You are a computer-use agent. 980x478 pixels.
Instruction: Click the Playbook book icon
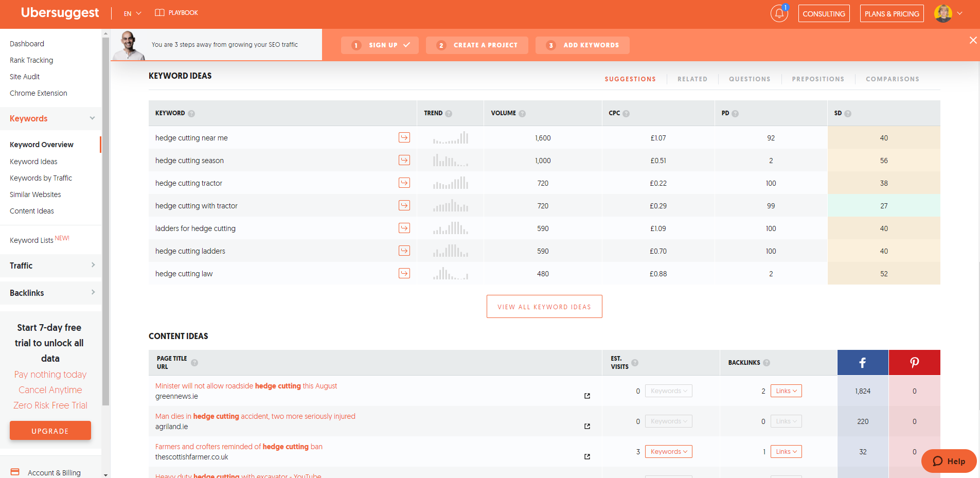point(159,13)
